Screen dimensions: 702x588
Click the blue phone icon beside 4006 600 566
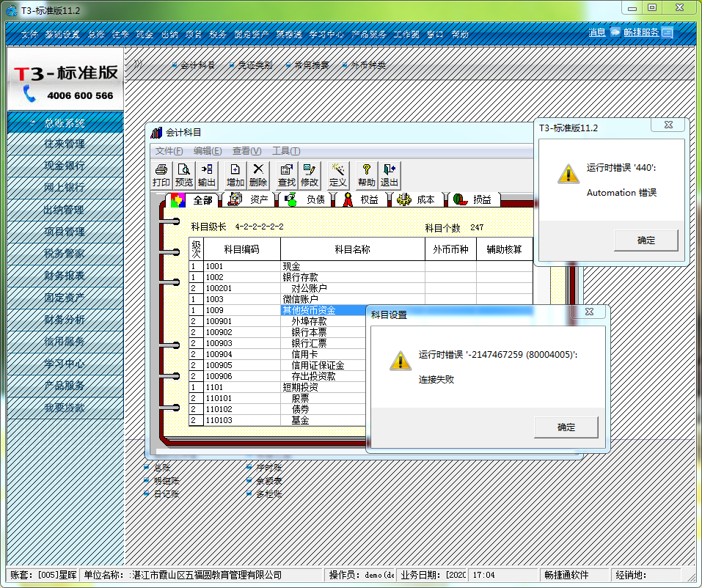(29, 94)
